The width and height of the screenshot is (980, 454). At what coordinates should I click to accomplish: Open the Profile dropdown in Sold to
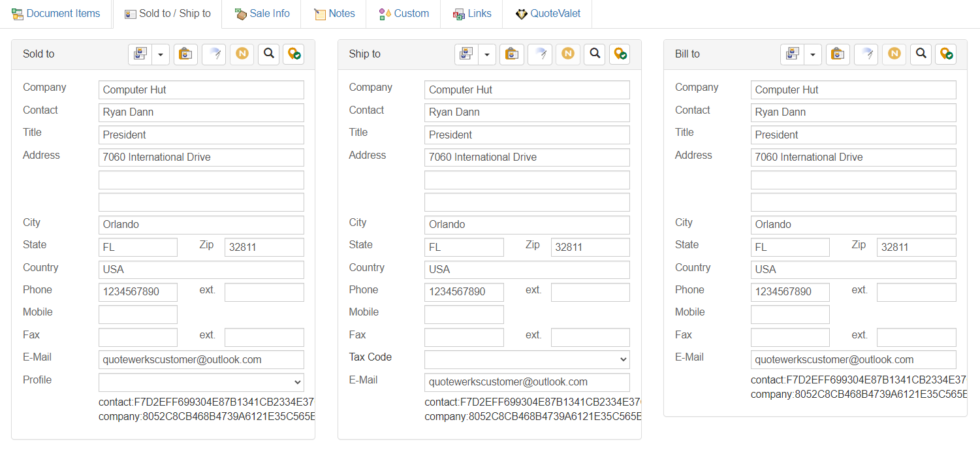[201, 382]
